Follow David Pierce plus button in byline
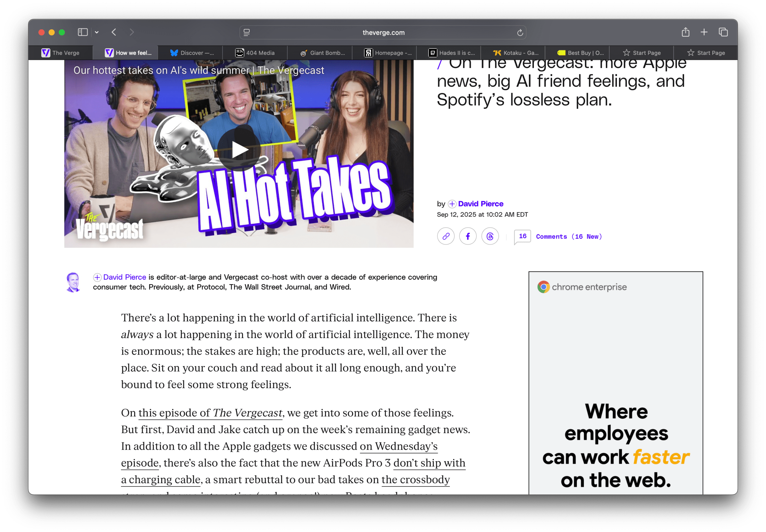This screenshot has height=532, width=766. tap(452, 204)
